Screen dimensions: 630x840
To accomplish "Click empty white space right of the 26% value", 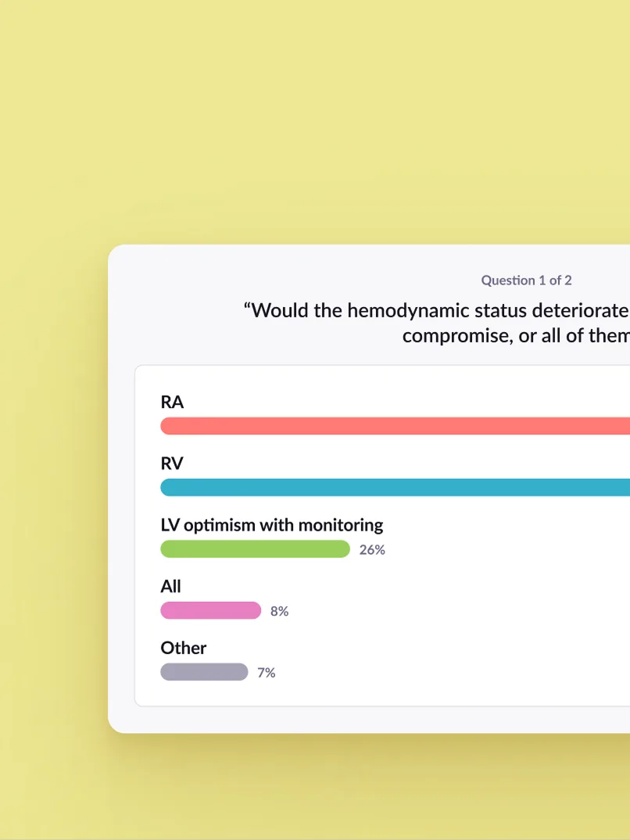I will (x=508, y=550).
